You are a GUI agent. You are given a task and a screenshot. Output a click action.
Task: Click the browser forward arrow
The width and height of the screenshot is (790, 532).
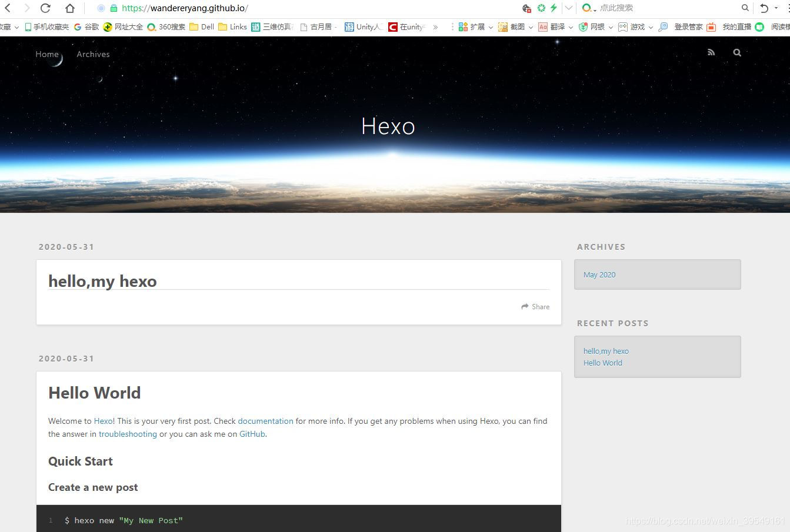coord(26,8)
